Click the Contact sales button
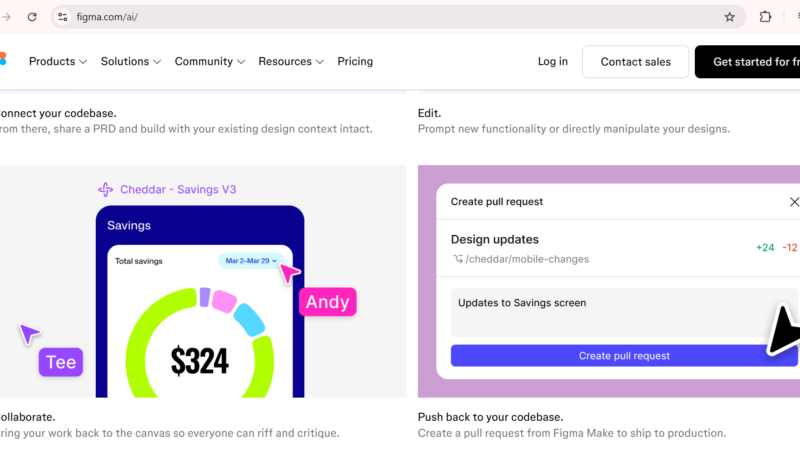The width and height of the screenshot is (800, 450). 635,62
